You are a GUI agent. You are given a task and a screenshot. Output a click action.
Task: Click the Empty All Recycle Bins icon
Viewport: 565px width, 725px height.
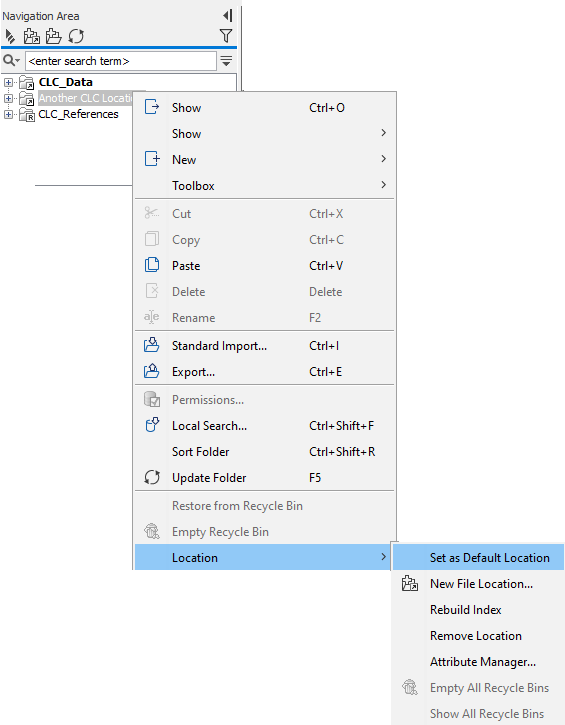[410, 687]
